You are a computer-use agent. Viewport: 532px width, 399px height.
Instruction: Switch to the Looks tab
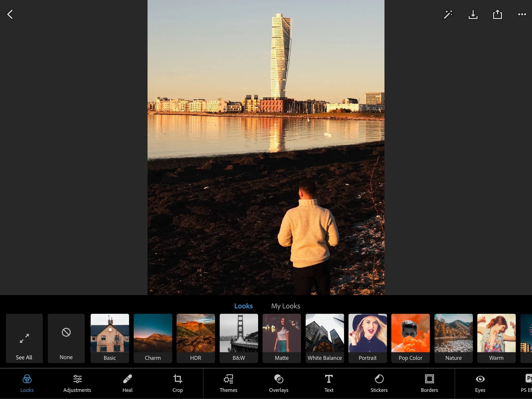click(243, 306)
